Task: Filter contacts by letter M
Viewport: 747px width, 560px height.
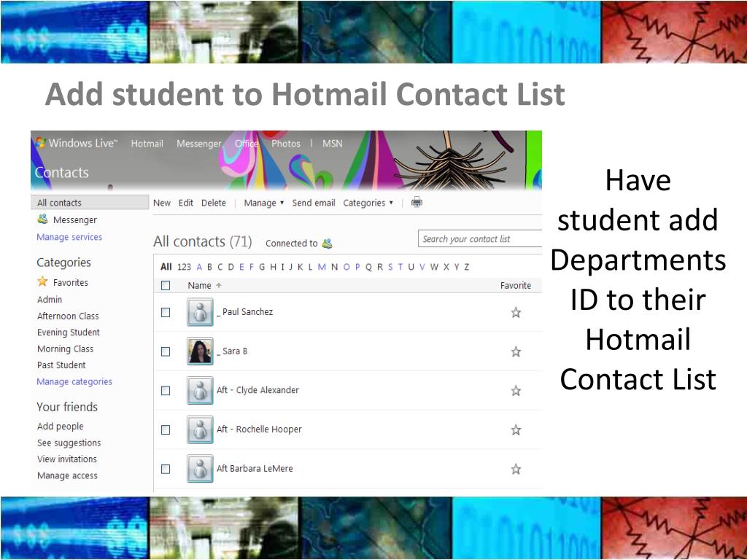Action: [x=322, y=267]
